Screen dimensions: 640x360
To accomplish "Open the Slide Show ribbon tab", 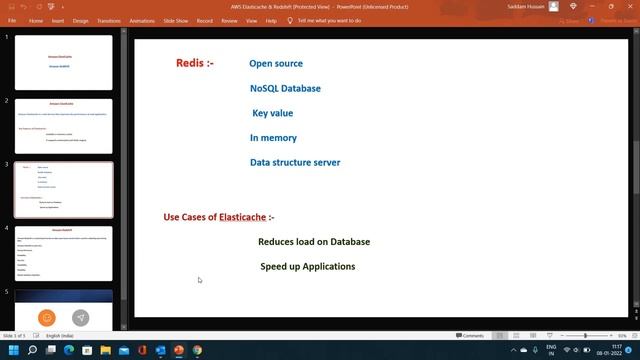I will 176,20.
